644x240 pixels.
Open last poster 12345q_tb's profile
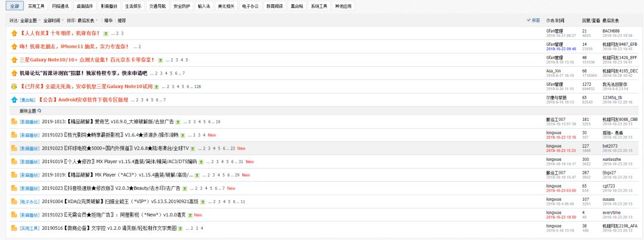(x=612, y=98)
